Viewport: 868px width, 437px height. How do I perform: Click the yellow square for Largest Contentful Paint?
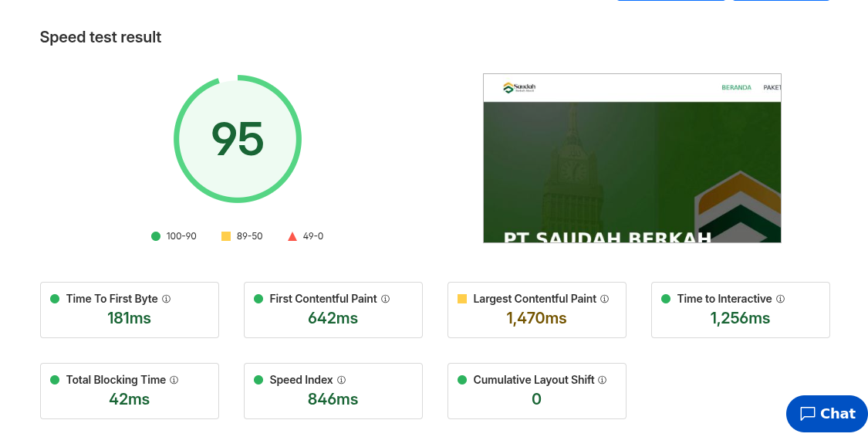tap(462, 299)
